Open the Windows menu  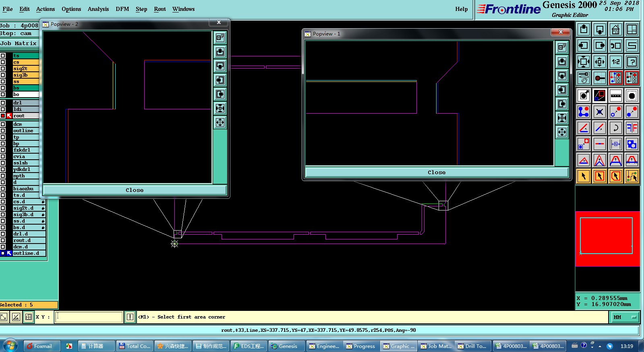click(184, 9)
